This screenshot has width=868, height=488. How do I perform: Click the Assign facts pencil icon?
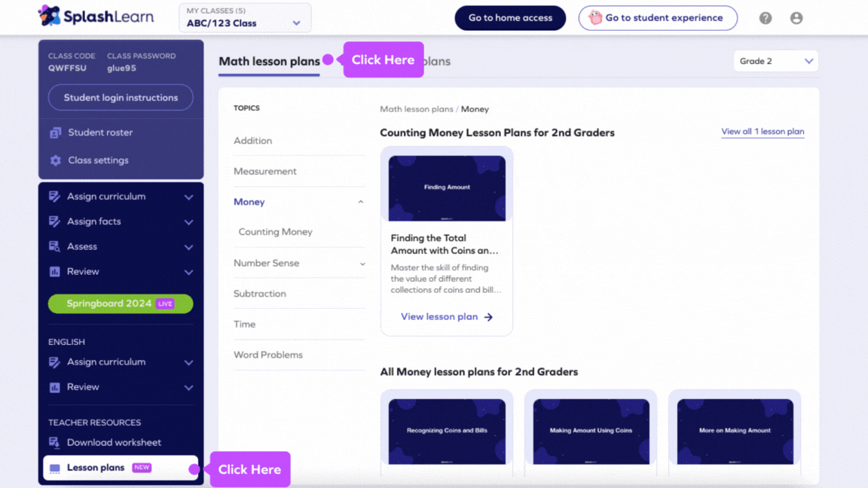[54, 221]
